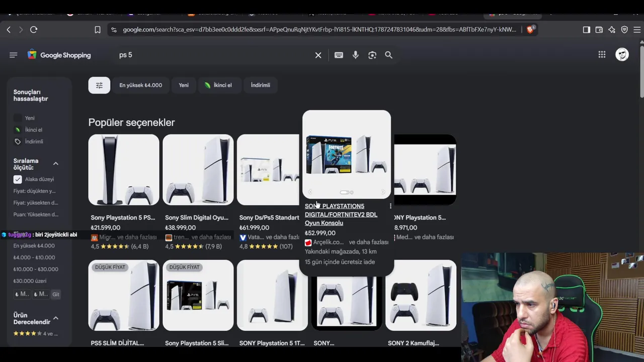The height and width of the screenshot is (362, 644).
Task: Start voice search with the microphone
Action: [356, 55]
